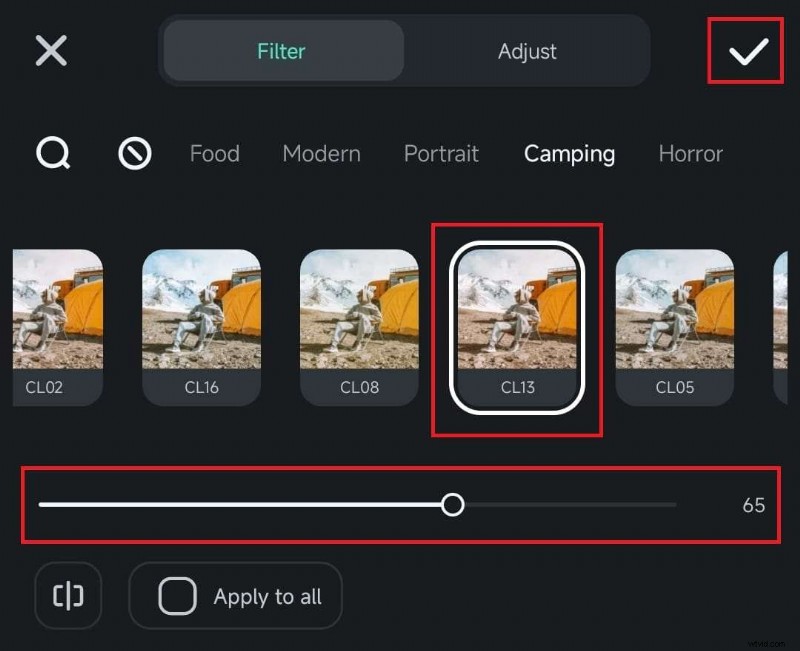
Task: Remove the filter using the no-filter icon
Action: 134,153
